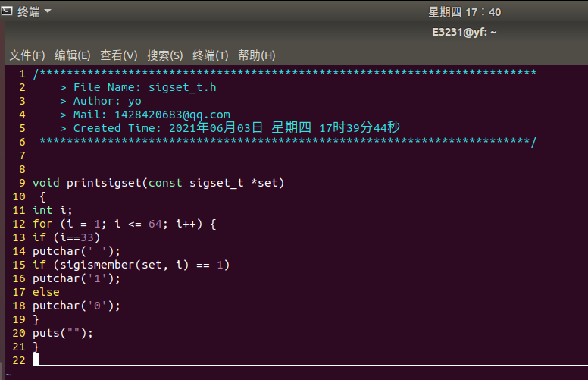Viewport: 588px width, 380px height.
Task: Place cursor on File Name sigset_t.h line
Action: click(138, 87)
